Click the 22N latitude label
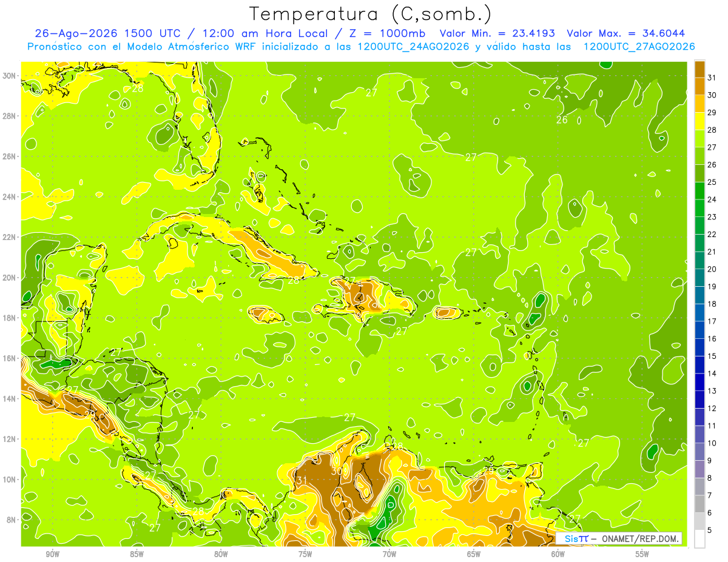The image size is (728, 562). coord(9,237)
